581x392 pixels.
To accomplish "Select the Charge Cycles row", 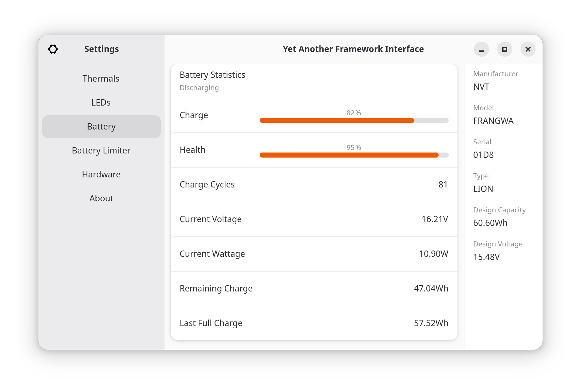I will click(314, 185).
